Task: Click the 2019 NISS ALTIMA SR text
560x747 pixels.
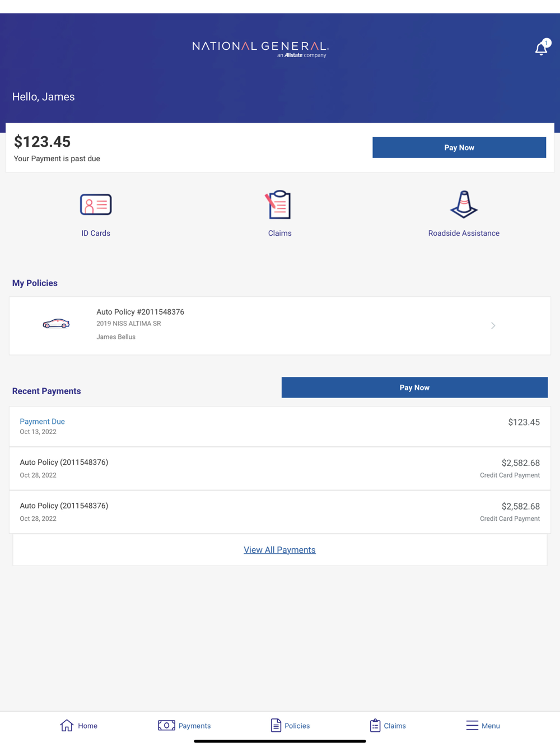Action: click(x=128, y=324)
